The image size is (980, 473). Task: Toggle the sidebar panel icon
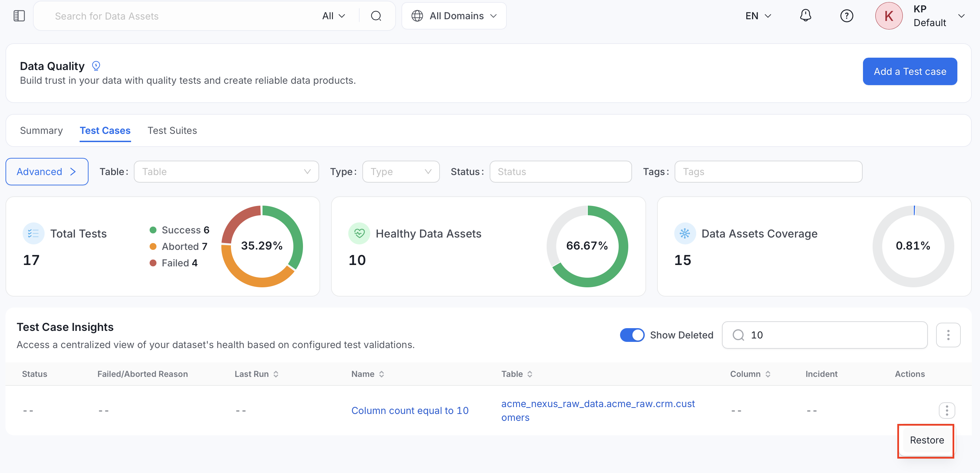coord(19,16)
